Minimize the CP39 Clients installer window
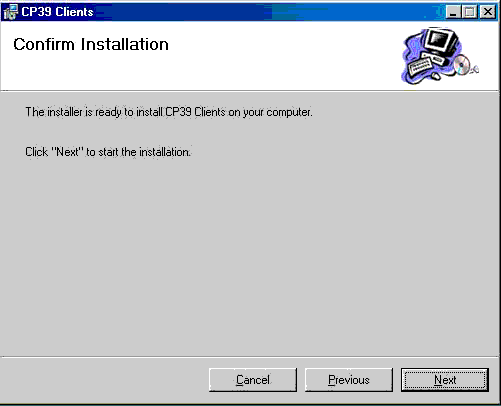501x406 pixels. point(453,12)
